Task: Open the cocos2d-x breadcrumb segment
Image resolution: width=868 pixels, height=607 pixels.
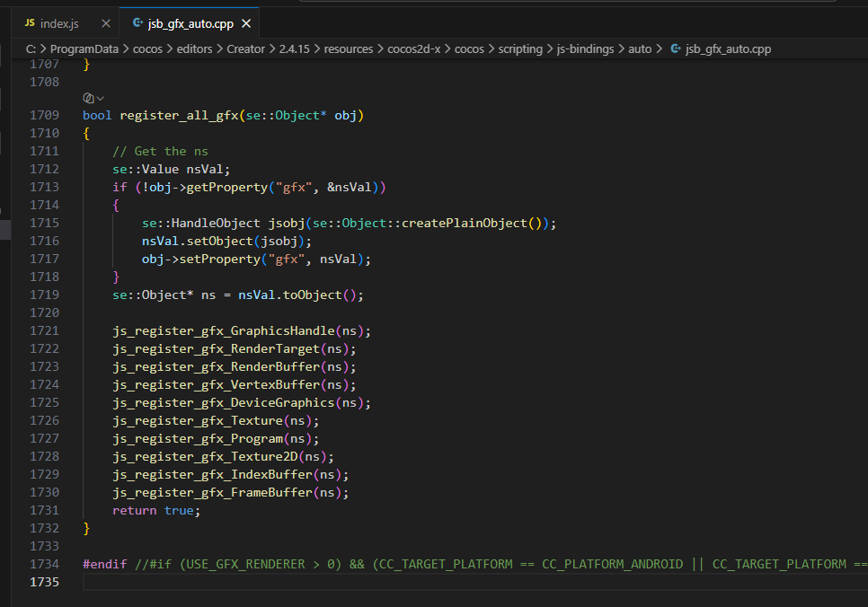Action: (x=413, y=48)
